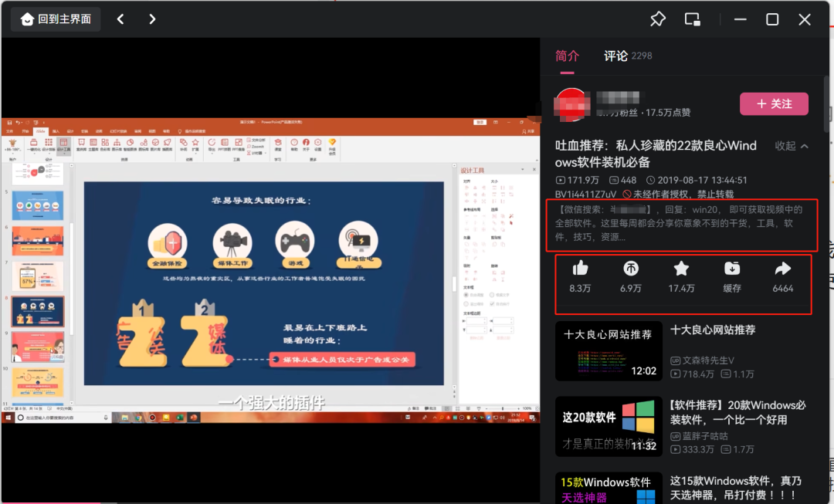This screenshot has height=504, width=834.
Task: Open the 这20款软件 video thumbnail
Action: tap(609, 426)
